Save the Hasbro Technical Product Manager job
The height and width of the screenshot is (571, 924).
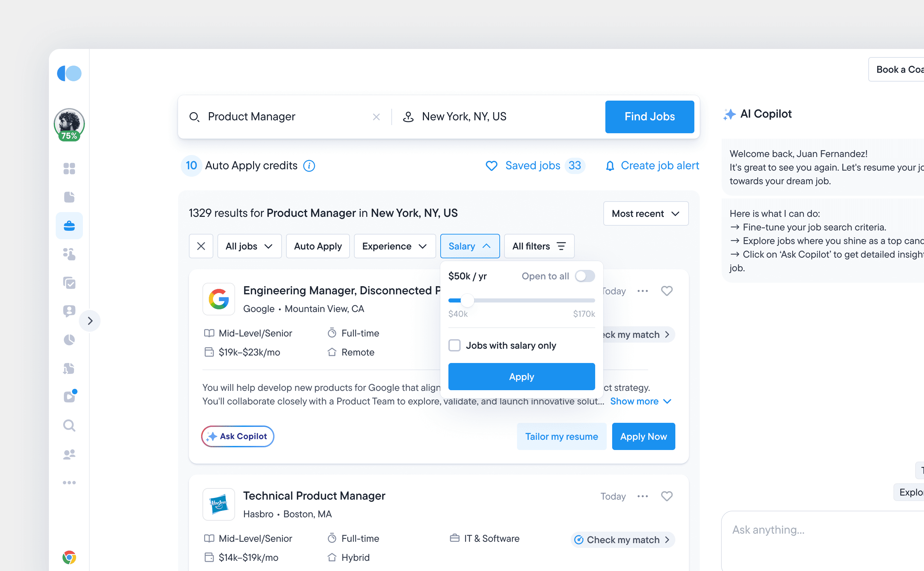pyautogui.click(x=667, y=496)
